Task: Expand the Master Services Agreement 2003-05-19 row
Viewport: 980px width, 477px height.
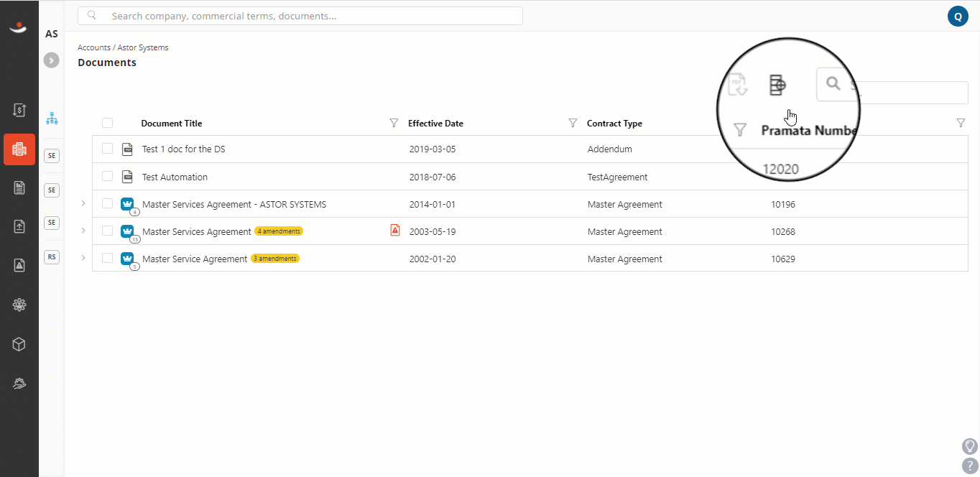Action: pos(83,231)
